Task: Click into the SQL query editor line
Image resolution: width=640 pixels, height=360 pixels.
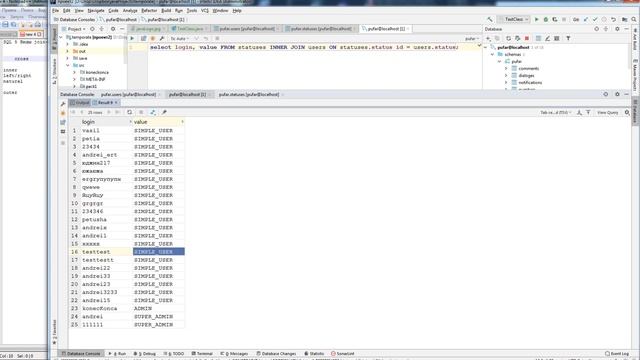Action: 304,47
